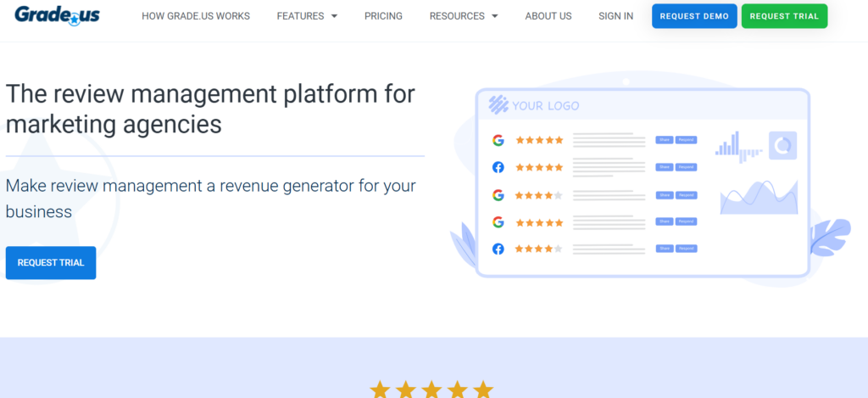Open the How Grade.us Works page
The width and height of the screenshot is (868, 398).
(x=196, y=16)
